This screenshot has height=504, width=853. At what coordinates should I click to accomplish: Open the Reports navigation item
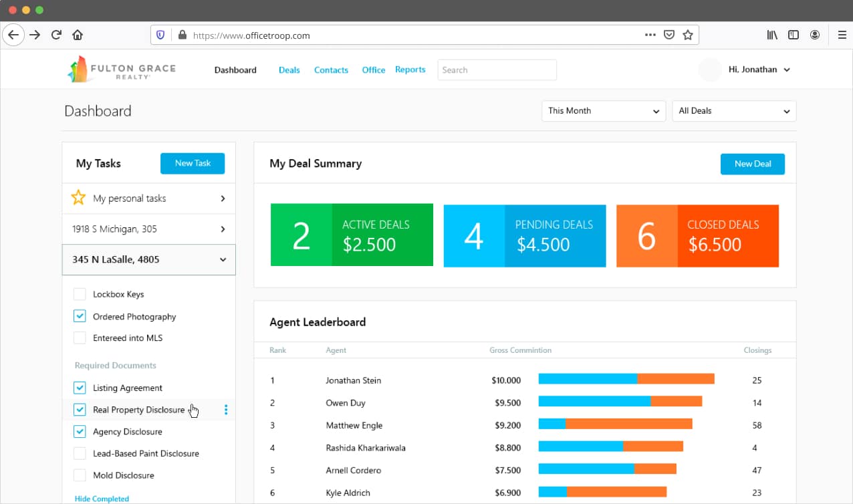point(410,70)
